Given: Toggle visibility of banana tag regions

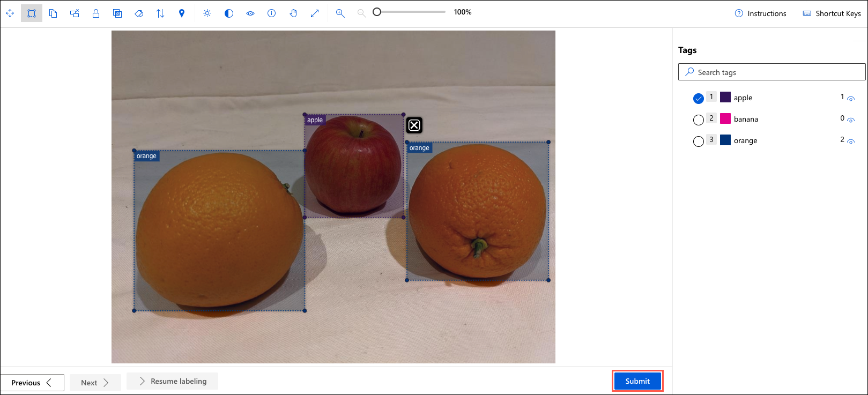Looking at the screenshot, I should [x=851, y=120].
